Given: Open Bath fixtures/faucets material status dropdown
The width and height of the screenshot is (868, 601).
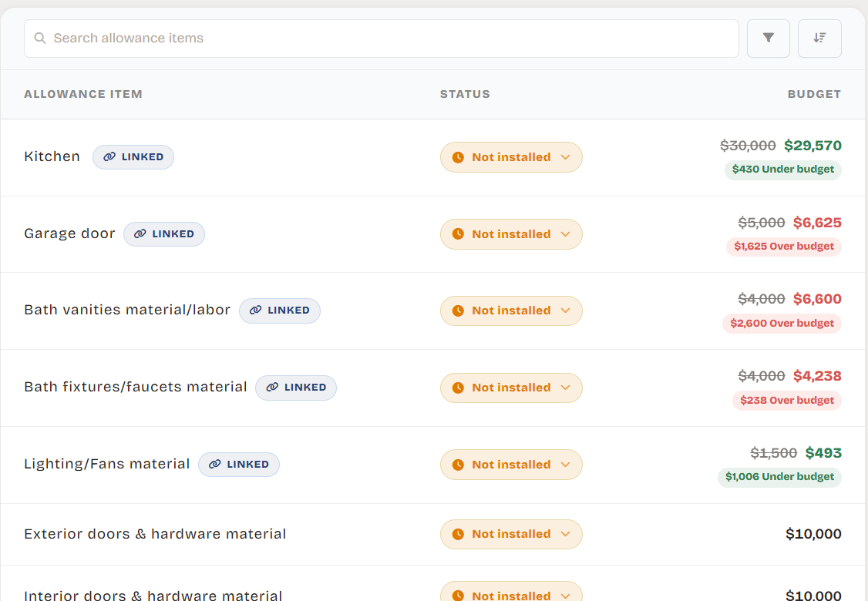Looking at the screenshot, I should pos(512,388).
